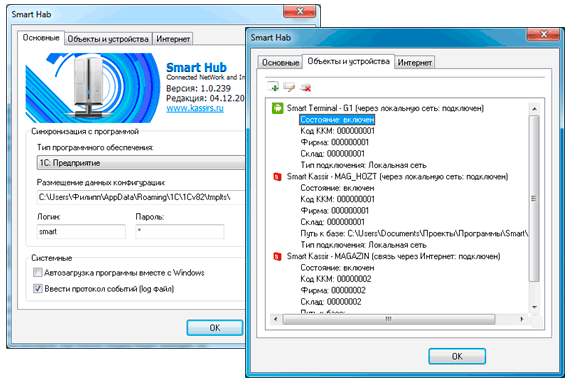This screenshot has height=383, width=570.
Task: Select Код ККМ: 000000001 under MAG_HOZT
Action: pos(337,199)
